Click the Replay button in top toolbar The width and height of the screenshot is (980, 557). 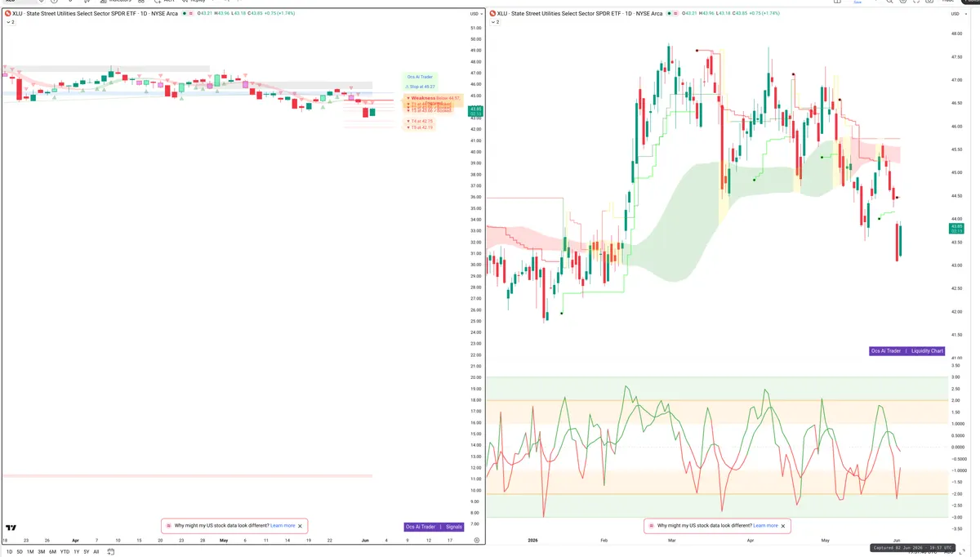click(x=194, y=2)
